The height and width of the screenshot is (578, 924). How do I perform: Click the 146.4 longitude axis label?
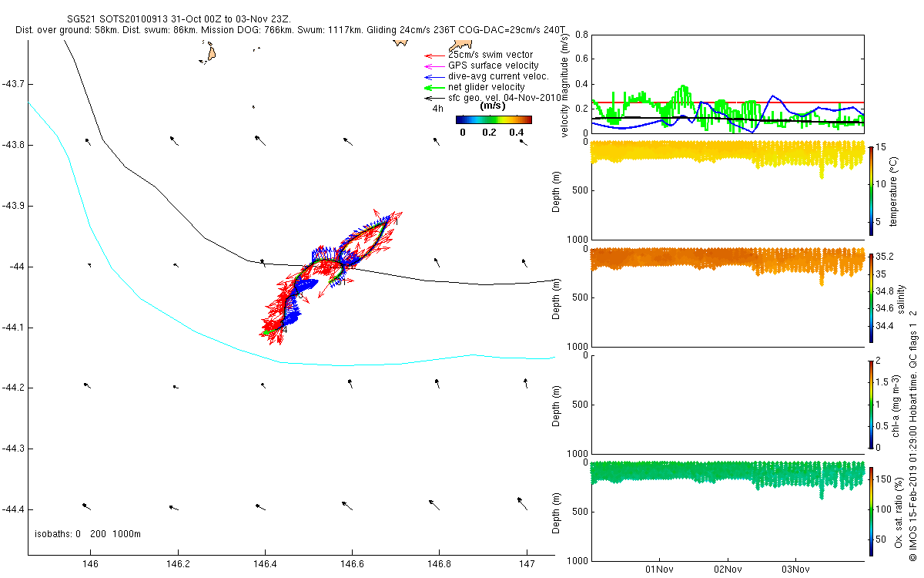[x=265, y=565]
